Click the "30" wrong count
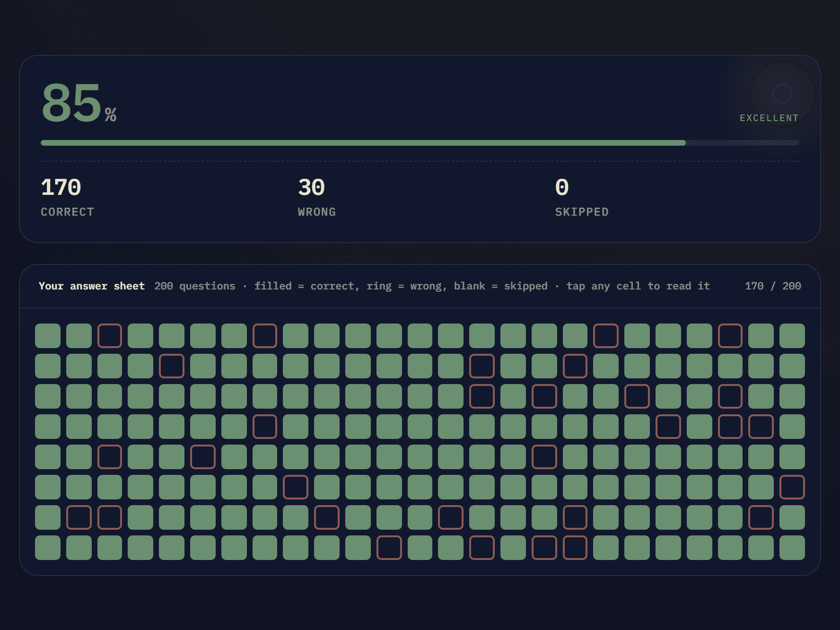Screen dimensions: 840x630 (311, 187)
